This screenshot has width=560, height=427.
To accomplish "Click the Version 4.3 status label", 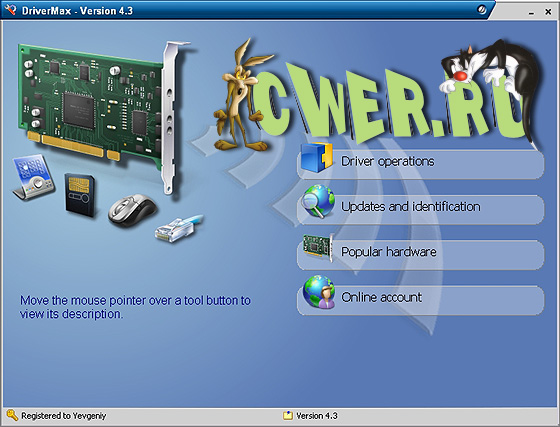I will [316, 416].
